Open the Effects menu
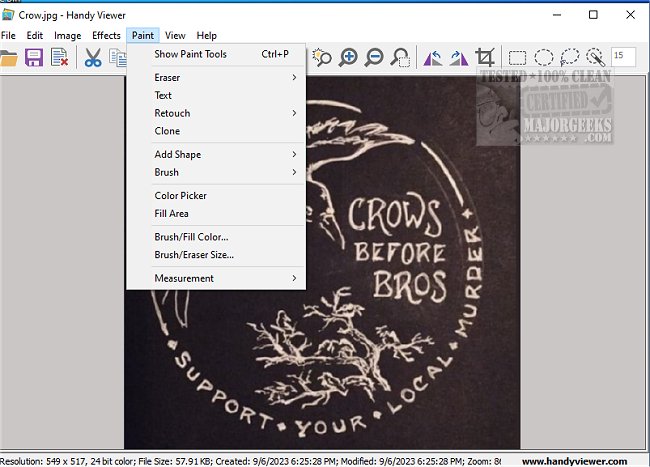This screenshot has width=650, height=467. coord(106,35)
